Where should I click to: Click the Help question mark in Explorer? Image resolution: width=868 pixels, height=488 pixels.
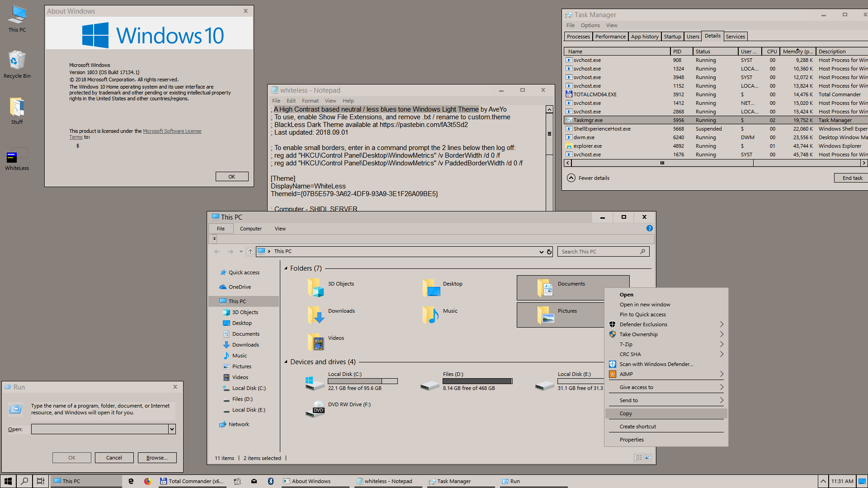[650, 229]
